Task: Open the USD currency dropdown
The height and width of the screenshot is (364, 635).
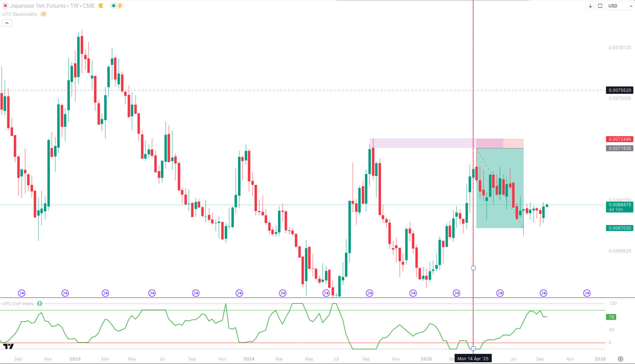Action: click(620, 6)
